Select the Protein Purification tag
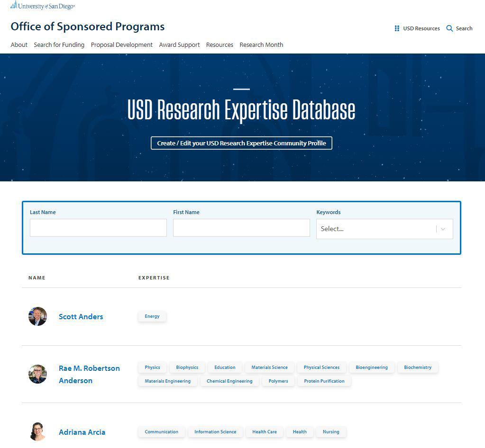 (x=324, y=381)
